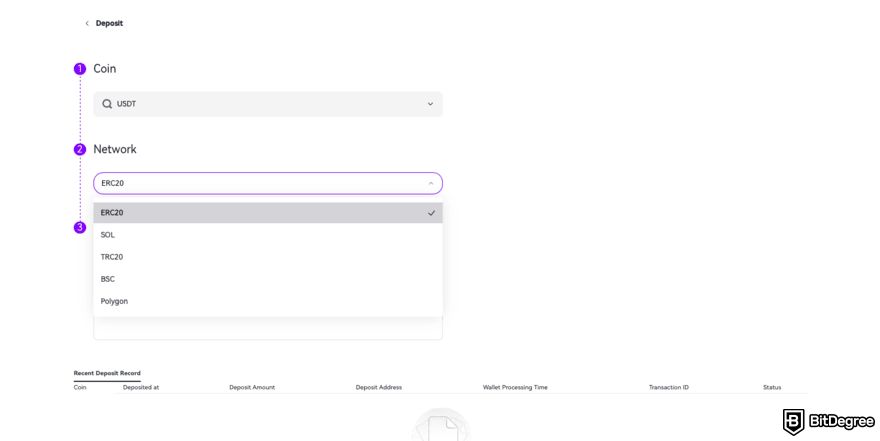Click the ERC20 selected checkmark
The width and height of the screenshot is (880, 441).
[x=431, y=213]
